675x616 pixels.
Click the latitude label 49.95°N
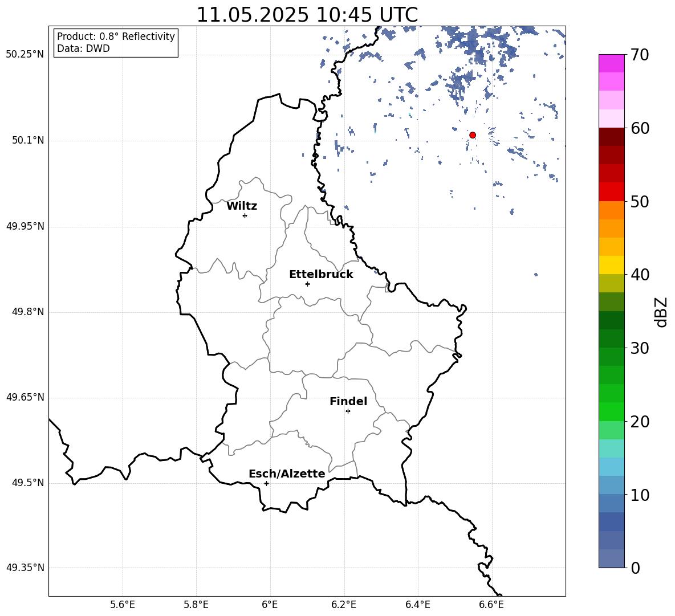pyautogui.click(x=25, y=226)
